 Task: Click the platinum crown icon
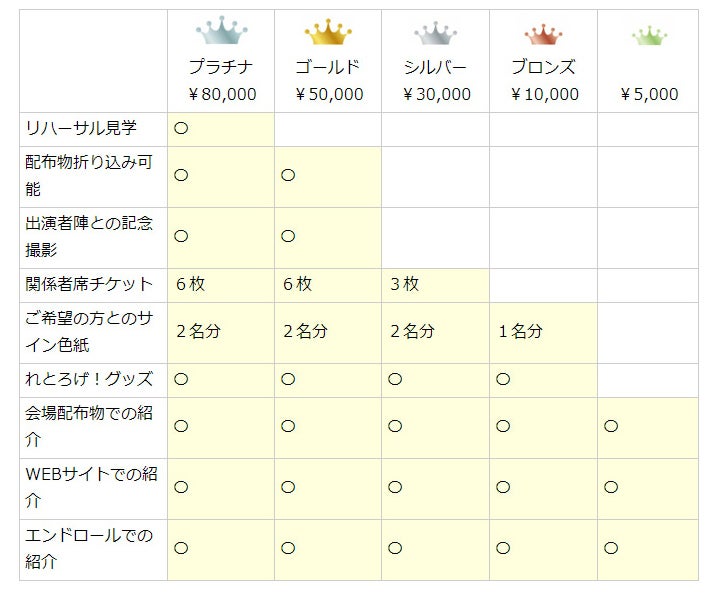(221, 33)
